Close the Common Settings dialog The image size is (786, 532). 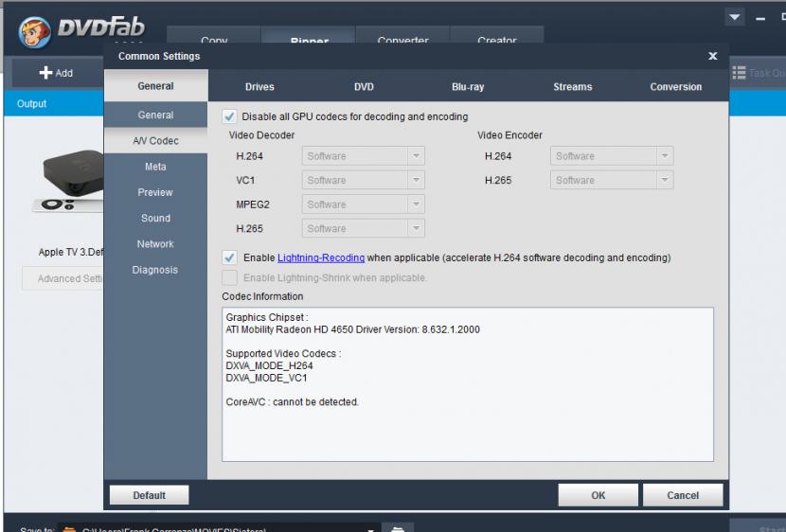(x=712, y=57)
